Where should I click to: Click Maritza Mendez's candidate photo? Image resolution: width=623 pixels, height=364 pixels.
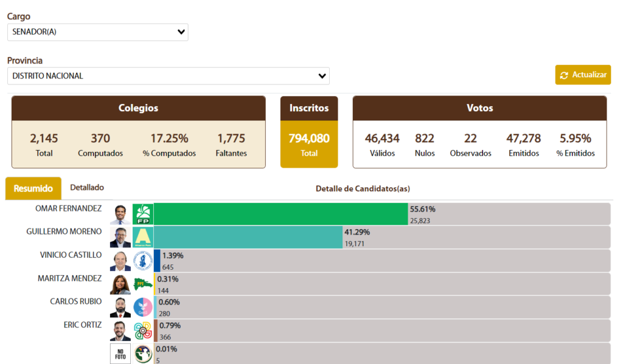[x=120, y=284]
